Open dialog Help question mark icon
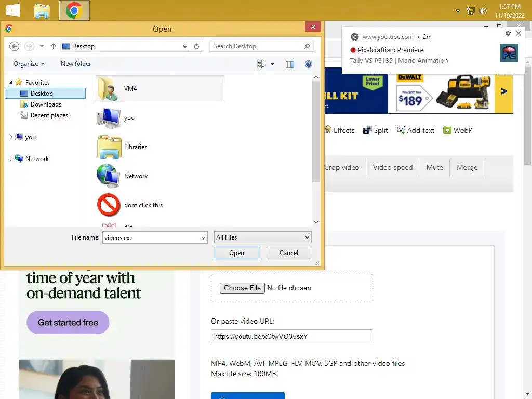The image size is (532, 399). coord(309,64)
